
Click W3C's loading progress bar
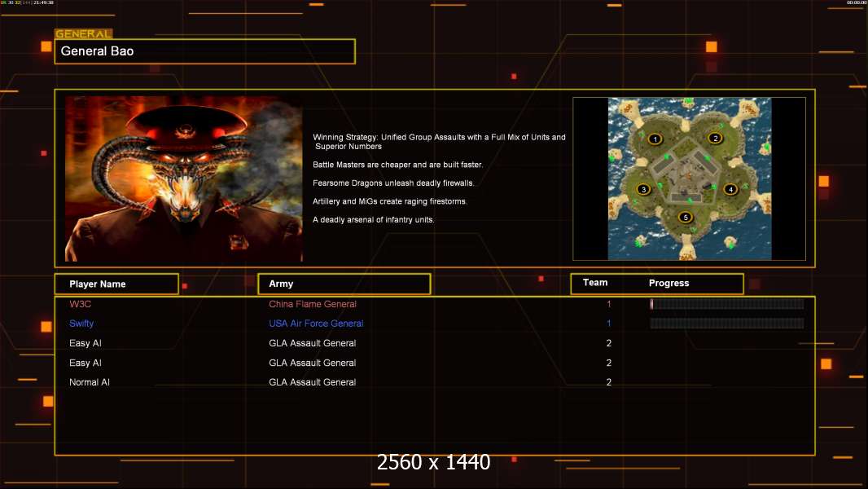(x=726, y=304)
